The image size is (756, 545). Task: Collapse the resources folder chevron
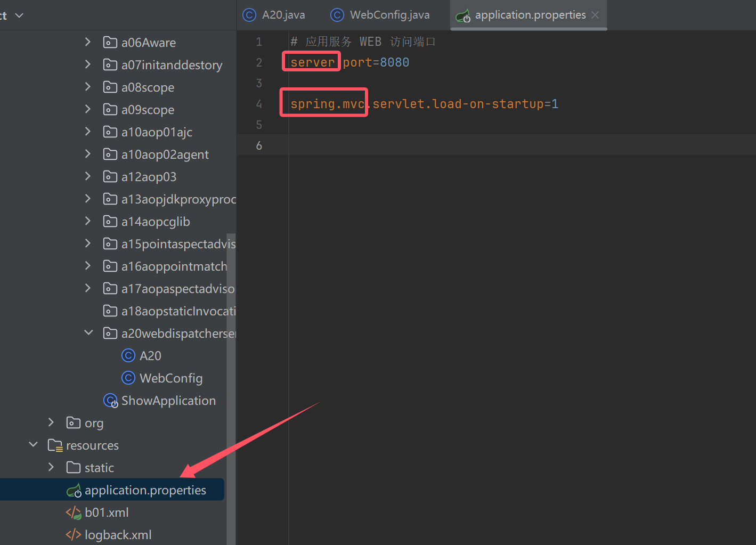click(33, 445)
